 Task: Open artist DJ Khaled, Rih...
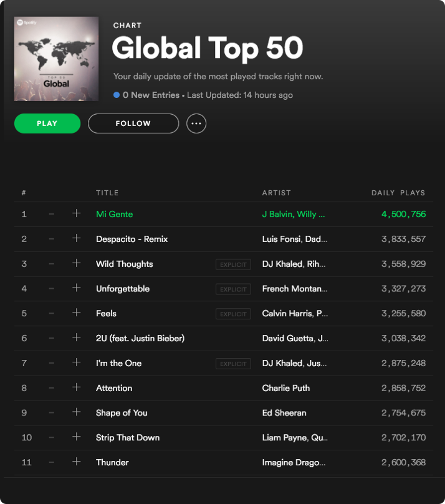pos(294,264)
